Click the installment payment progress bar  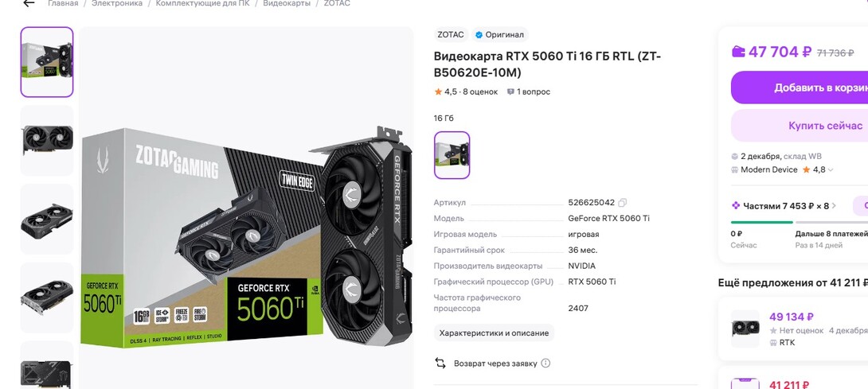pos(800,223)
